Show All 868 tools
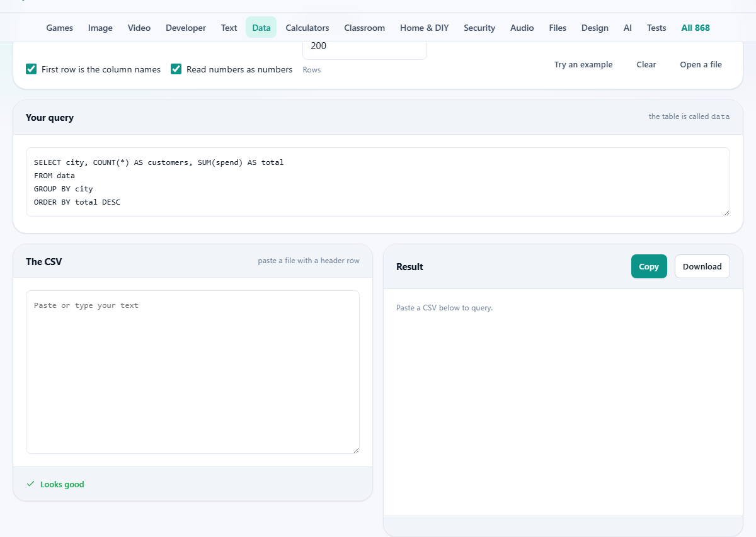756x537 pixels. coord(696,28)
